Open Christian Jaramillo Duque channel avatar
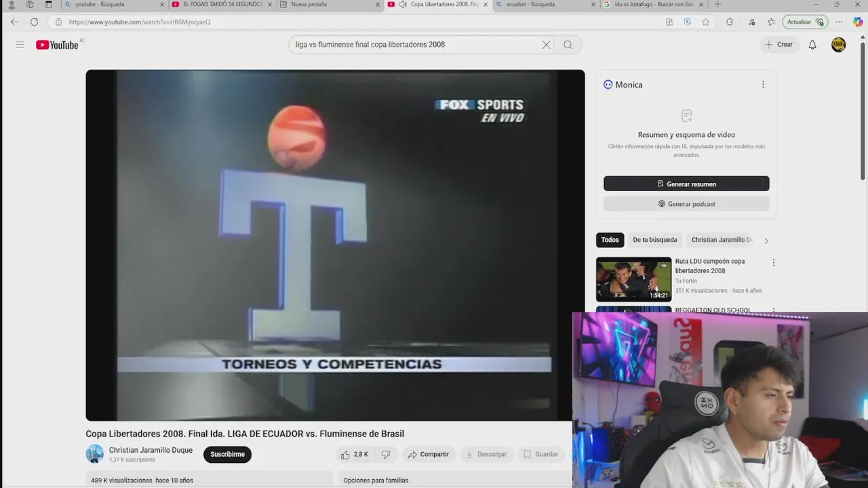The image size is (868, 488). click(95, 454)
